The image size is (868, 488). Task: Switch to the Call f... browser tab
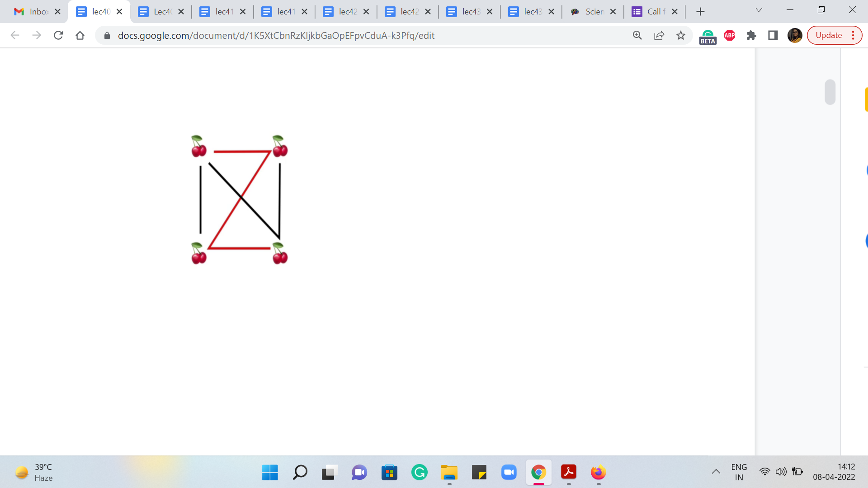point(649,12)
